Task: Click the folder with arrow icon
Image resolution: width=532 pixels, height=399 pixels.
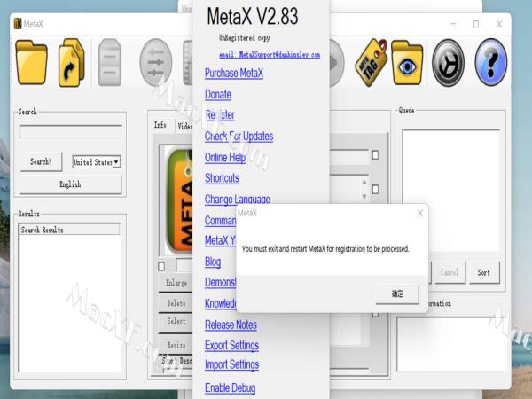Action: pyautogui.click(x=71, y=62)
